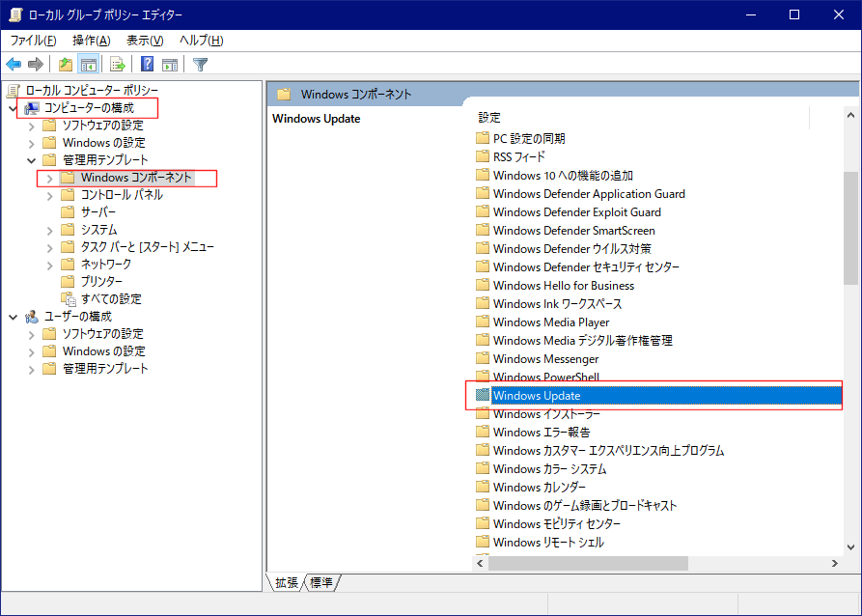Select Windows カラー システム folder
Image resolution: width=862 pixels, height=616 pixels.
(x=550, y=468)
